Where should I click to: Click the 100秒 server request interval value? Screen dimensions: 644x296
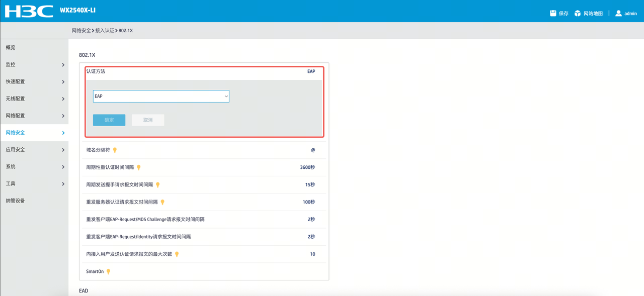coord(309,202)
